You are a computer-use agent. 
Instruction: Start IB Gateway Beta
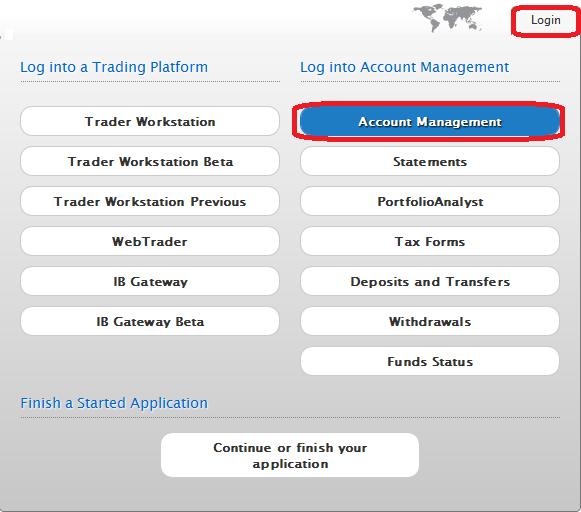pos(150,321)
